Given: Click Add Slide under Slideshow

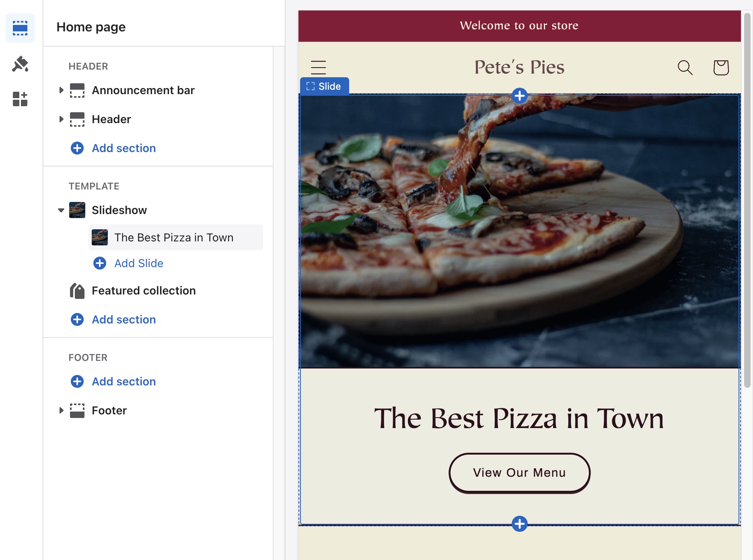Looking at the screenshot, I should point(138,263).
